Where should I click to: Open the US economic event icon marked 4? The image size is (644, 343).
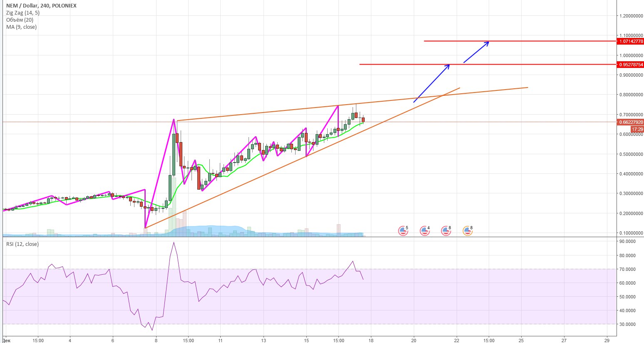425,230
